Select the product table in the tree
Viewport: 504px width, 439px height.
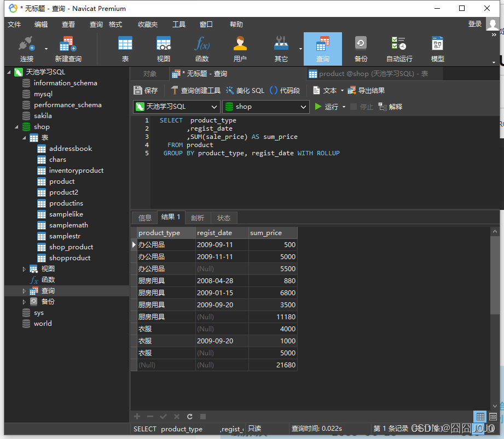pos(62,182)
